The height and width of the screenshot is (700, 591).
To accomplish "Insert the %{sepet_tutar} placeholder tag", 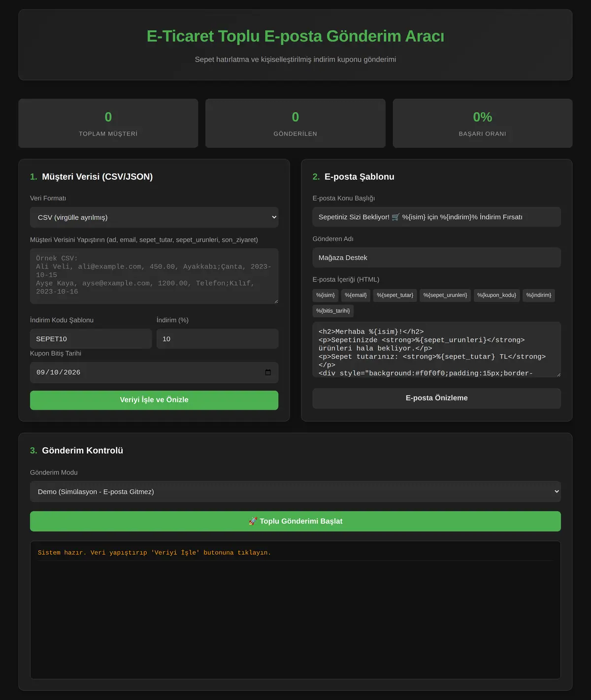I will click(395, 295).
